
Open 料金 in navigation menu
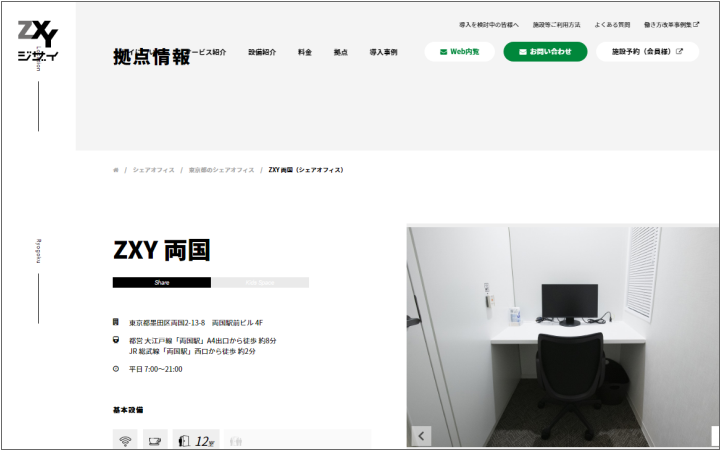pos(305,52)
